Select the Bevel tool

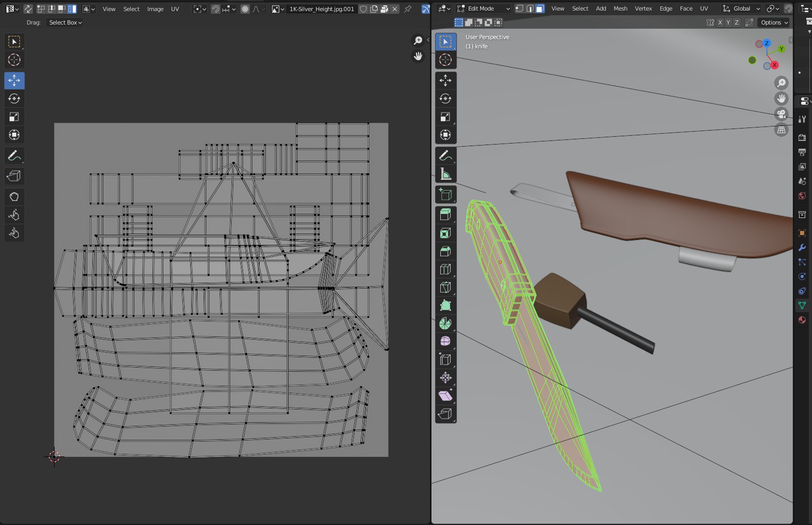click(445, 251)
